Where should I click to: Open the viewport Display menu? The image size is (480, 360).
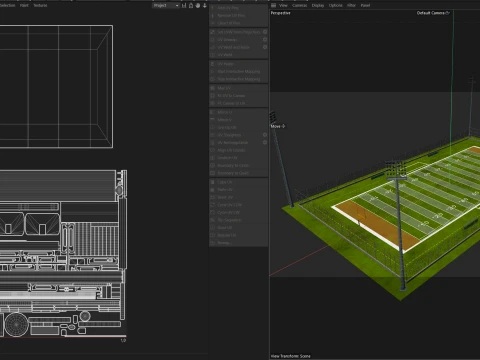click(318, 5)
